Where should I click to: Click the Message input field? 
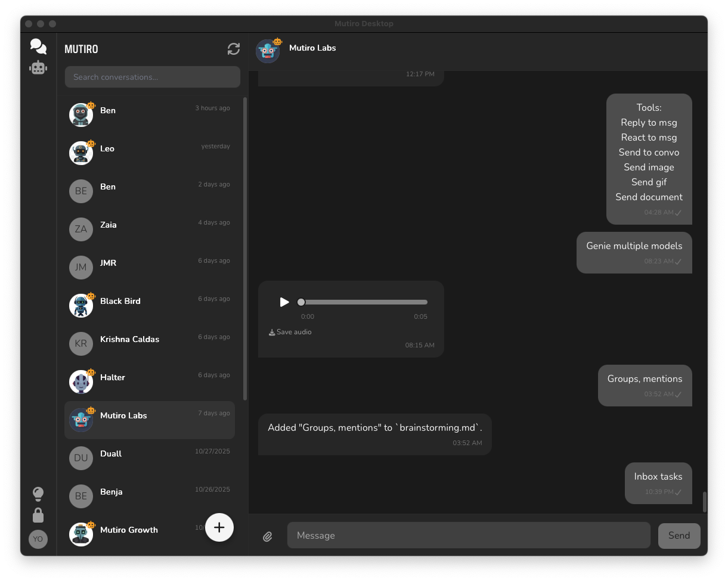468,536
